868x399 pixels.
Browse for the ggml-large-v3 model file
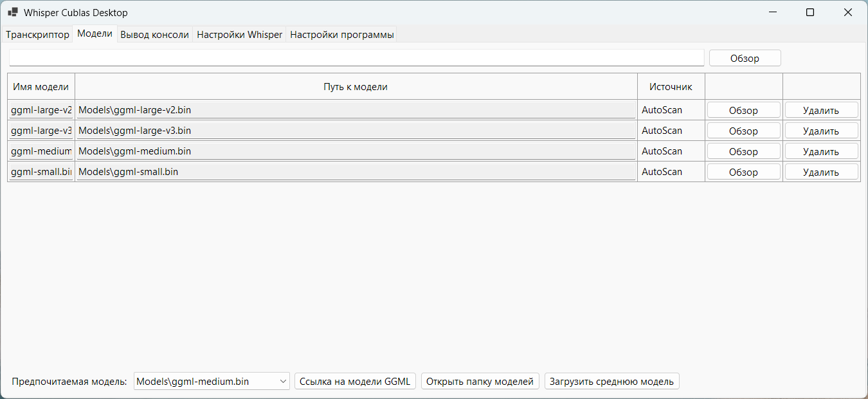[743, 130]
